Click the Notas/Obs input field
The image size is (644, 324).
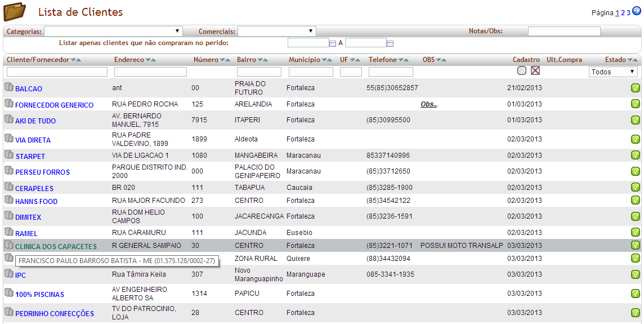click(x=563, y=32)
